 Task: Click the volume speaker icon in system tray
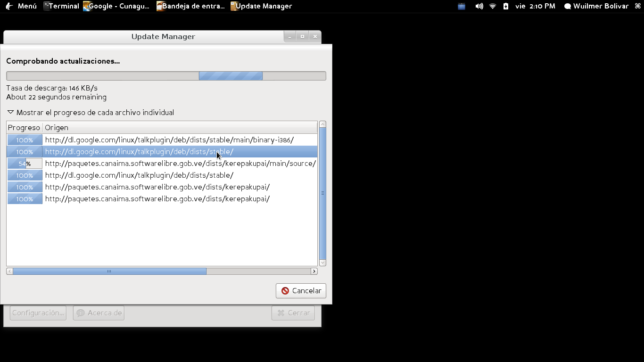pyautogui.click(x=479, y=6)
